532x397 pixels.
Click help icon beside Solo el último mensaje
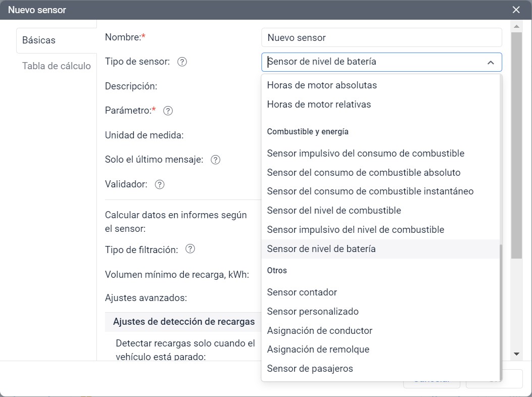click(x=216, y=160)
